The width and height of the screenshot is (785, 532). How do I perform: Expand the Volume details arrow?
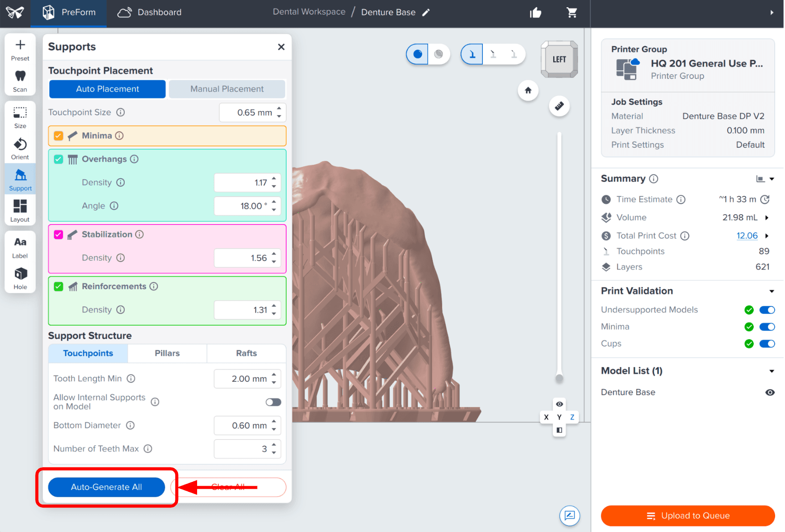tap(767, 218)
